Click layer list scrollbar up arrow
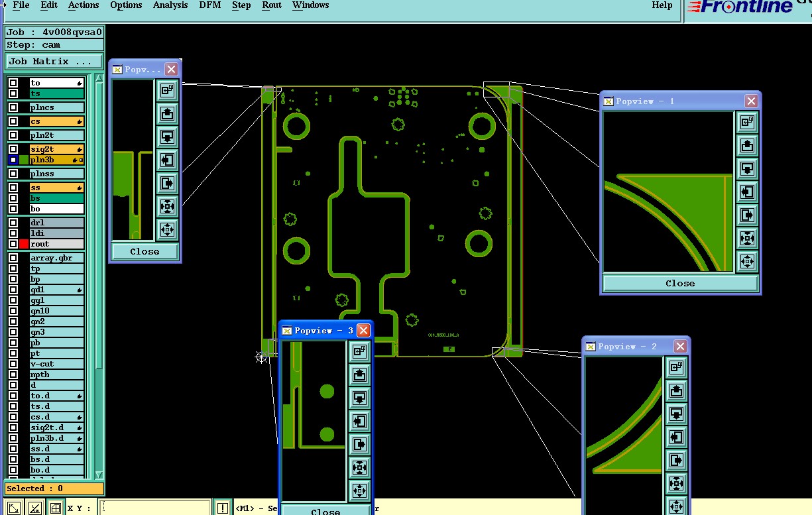 coord(99,78)
